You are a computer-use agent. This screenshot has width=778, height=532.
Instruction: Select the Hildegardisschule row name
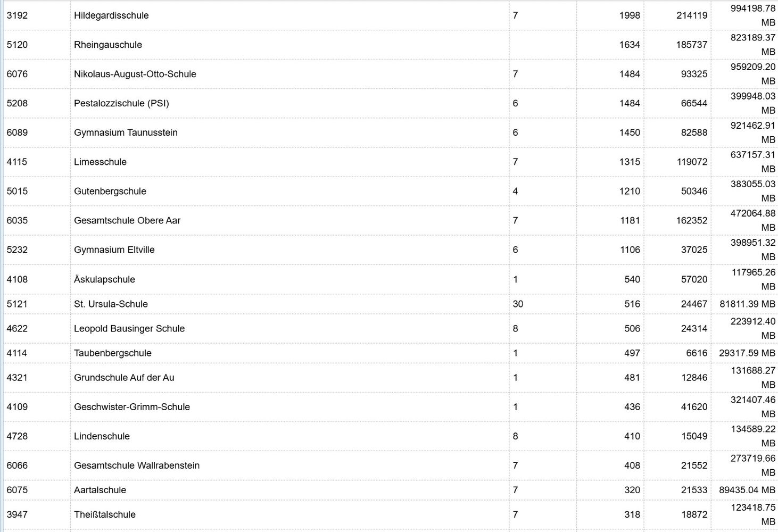tap(111, 15)
